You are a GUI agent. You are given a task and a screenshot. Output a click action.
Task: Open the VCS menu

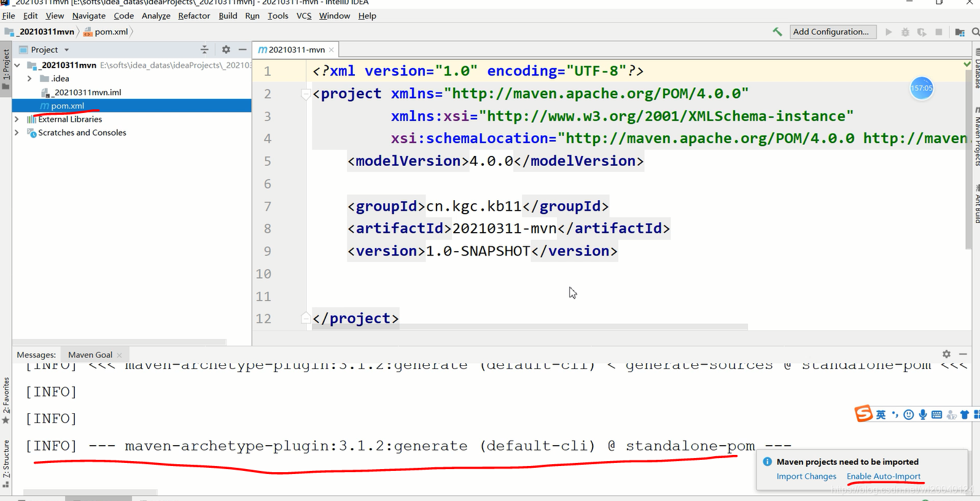pyautogui.click(x=304, y=16)
